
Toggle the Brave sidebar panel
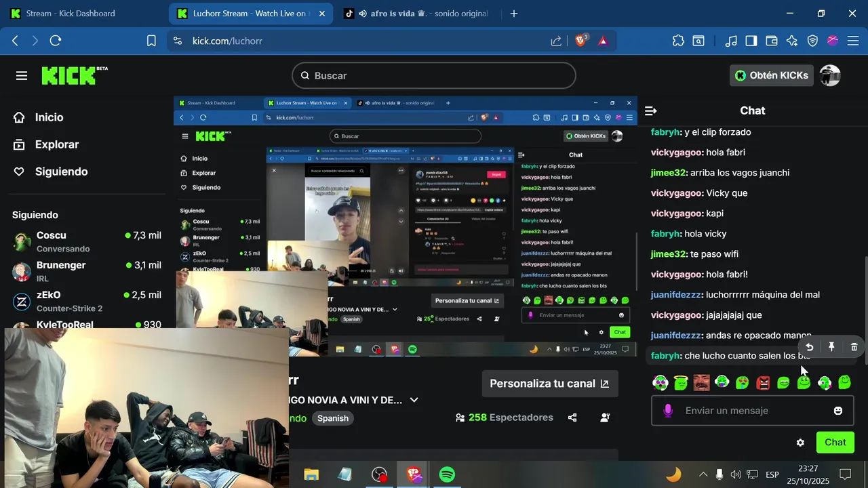(x=751, y=41)
